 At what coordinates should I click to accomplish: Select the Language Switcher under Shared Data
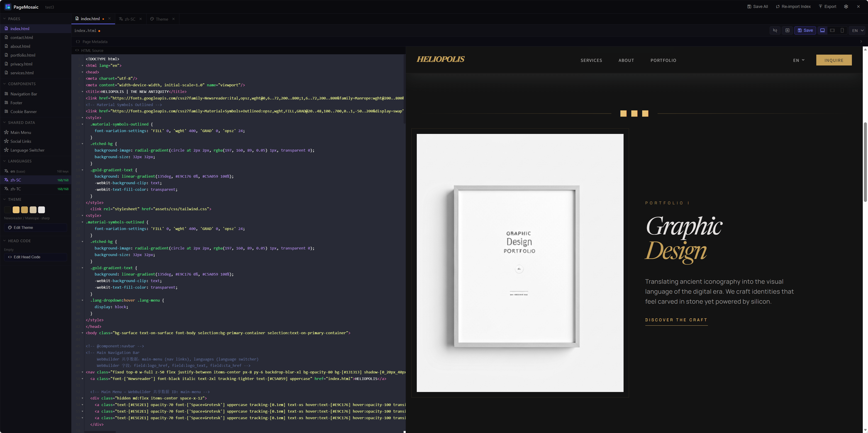point(27,150)
